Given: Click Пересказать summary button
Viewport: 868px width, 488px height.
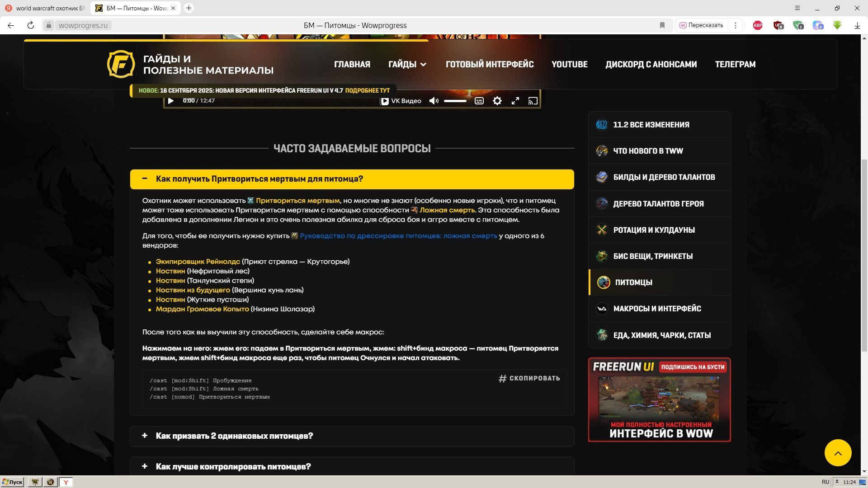Looking at the screenshot, I should coord(701,25).
